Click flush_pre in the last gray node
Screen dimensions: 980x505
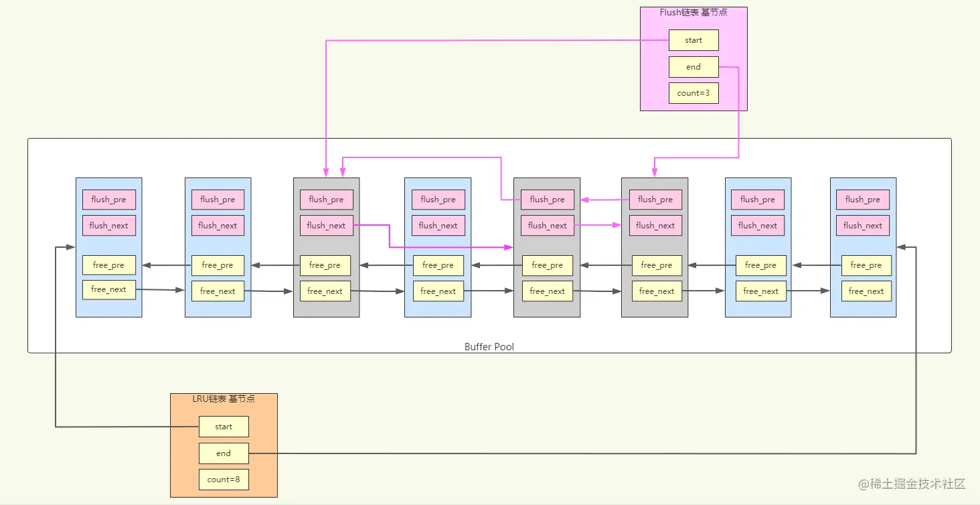point(656,200)
